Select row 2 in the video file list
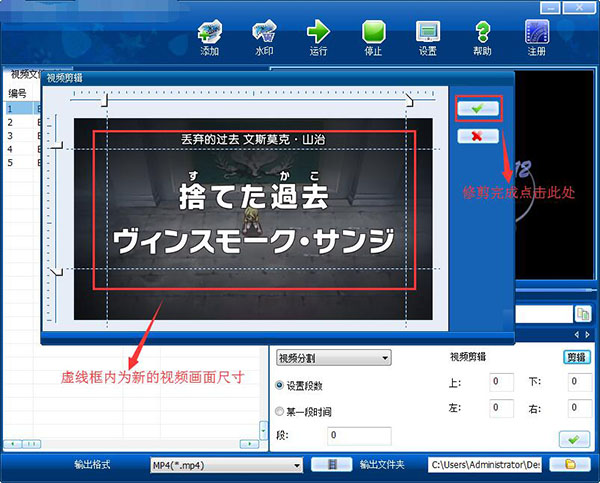 [23, 122]
